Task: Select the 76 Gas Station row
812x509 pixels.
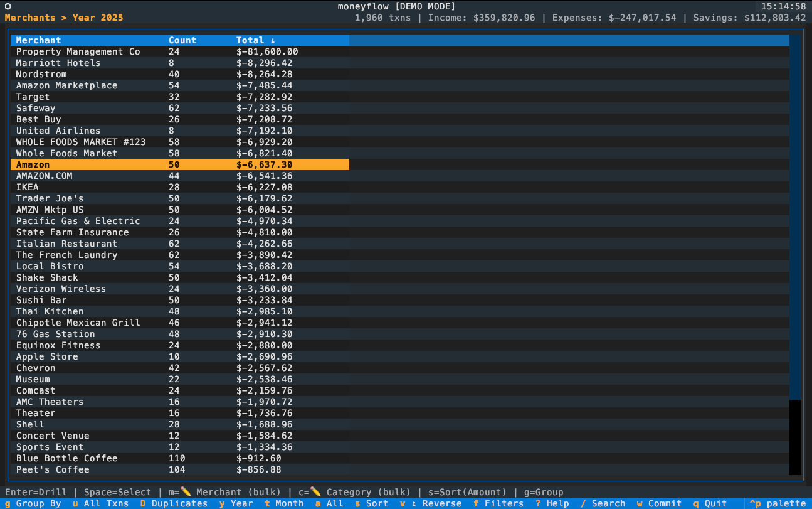Action: point(180,334)
